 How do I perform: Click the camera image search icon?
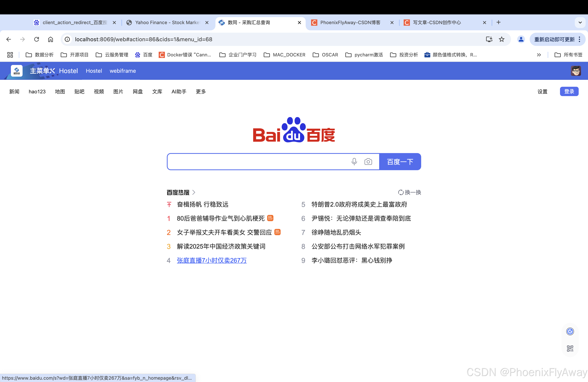[x=368, y=162]
